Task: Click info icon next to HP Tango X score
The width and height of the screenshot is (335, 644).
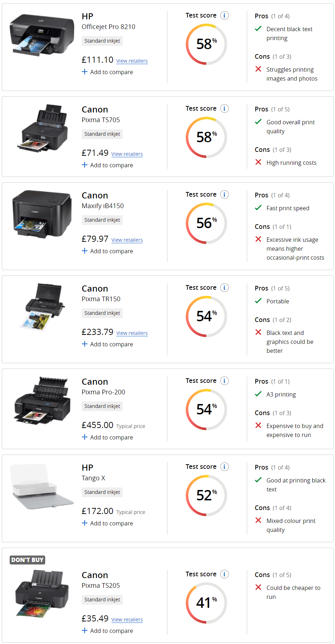Action: click(225, 467)
